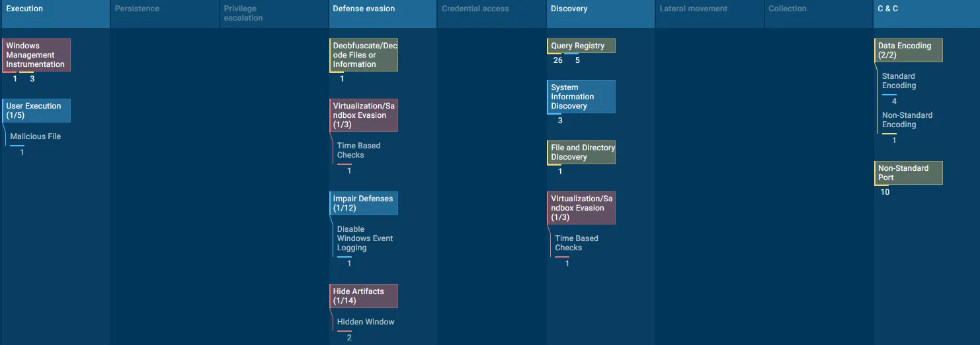Open Deobfuscate/Decode Files or Information technique
The height and width of the screenshot is (345, 980).
[x=364, y=55]
